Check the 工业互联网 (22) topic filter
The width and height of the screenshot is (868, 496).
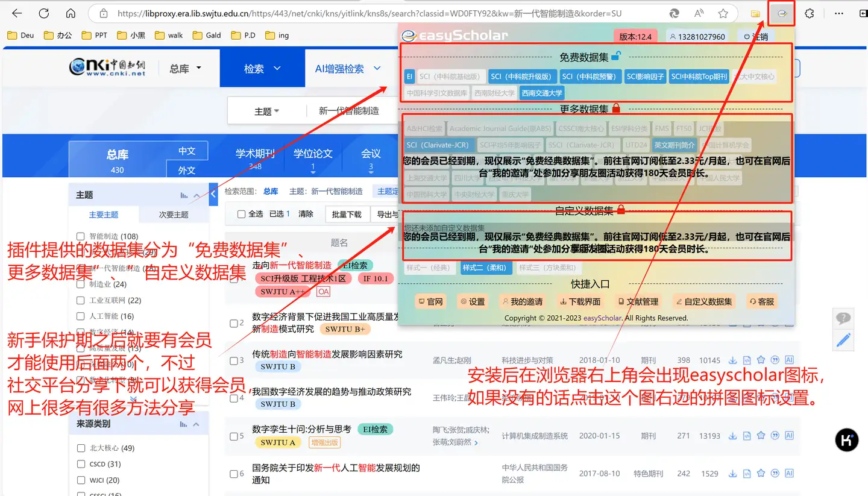(x=81, y=300)
